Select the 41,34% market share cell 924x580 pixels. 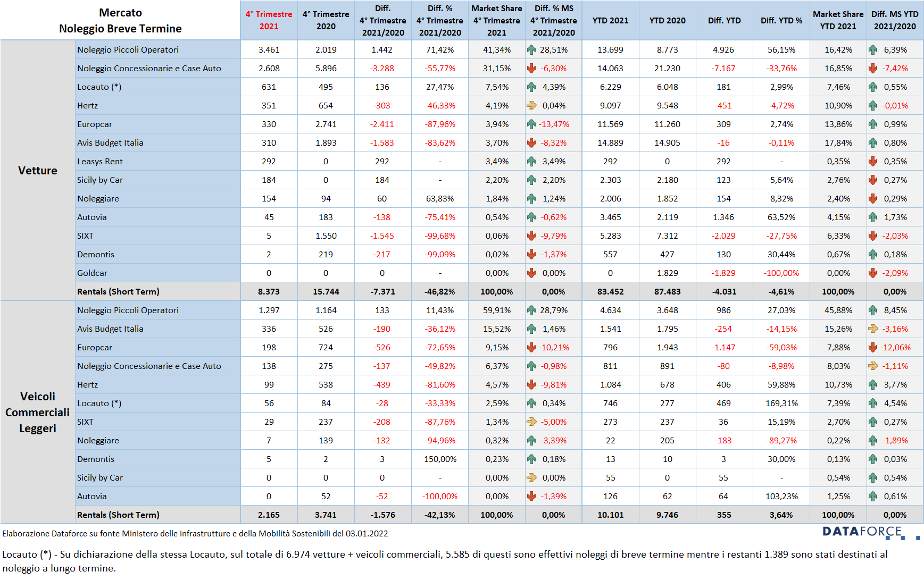click(496, 50)
